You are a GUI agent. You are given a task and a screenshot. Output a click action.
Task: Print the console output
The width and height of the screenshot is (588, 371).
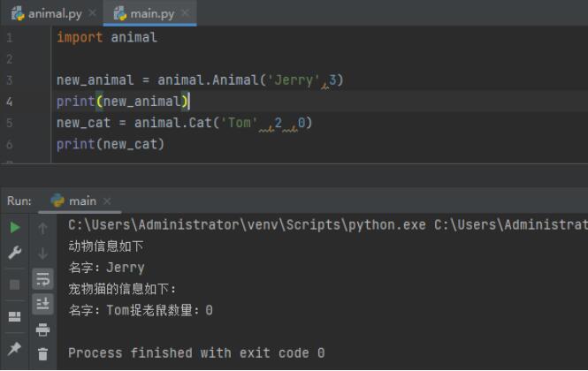click(x=42, y=329)
